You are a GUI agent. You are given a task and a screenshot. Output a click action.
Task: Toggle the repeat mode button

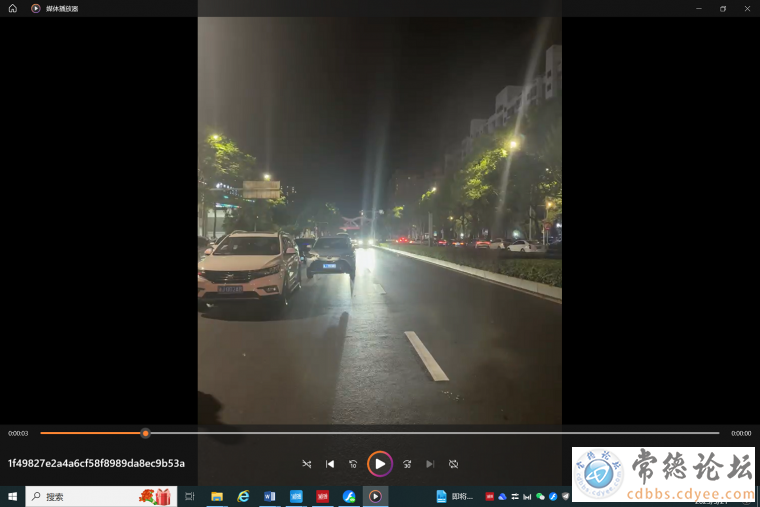tap(453, 464)
